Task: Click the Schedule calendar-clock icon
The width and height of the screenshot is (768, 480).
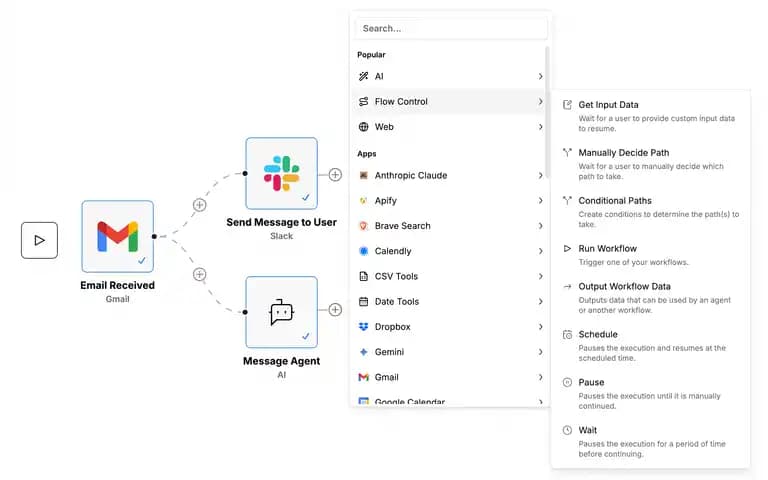Action: tap(567, 335)
